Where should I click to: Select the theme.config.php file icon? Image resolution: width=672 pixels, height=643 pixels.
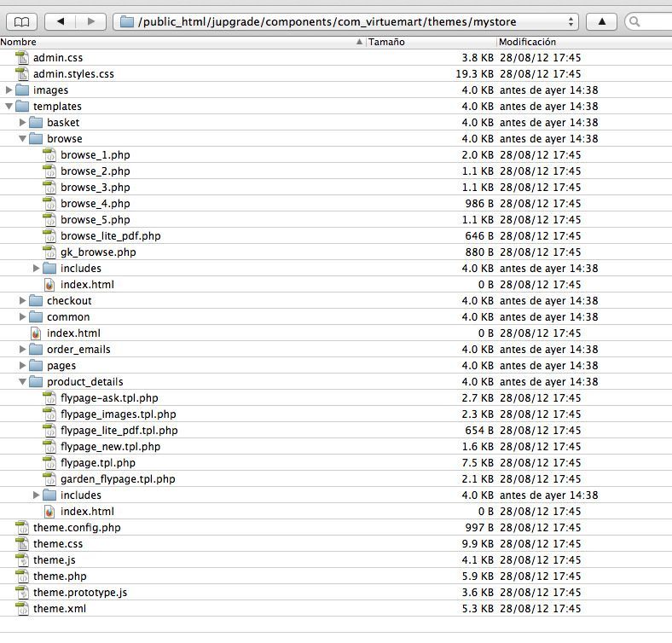coord(22,528)
